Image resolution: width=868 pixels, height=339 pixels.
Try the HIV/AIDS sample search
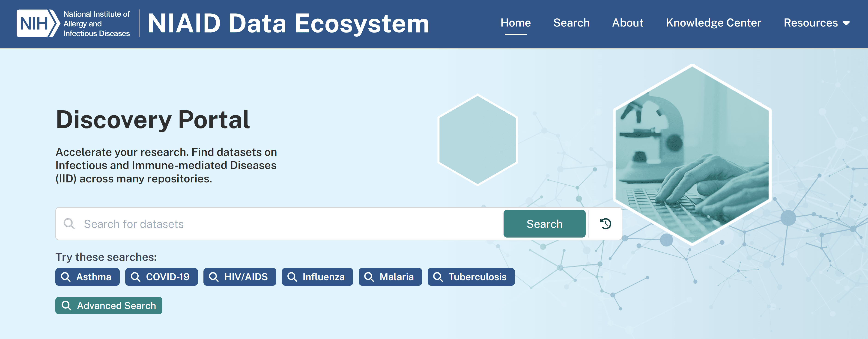click(x=240, y=277)
